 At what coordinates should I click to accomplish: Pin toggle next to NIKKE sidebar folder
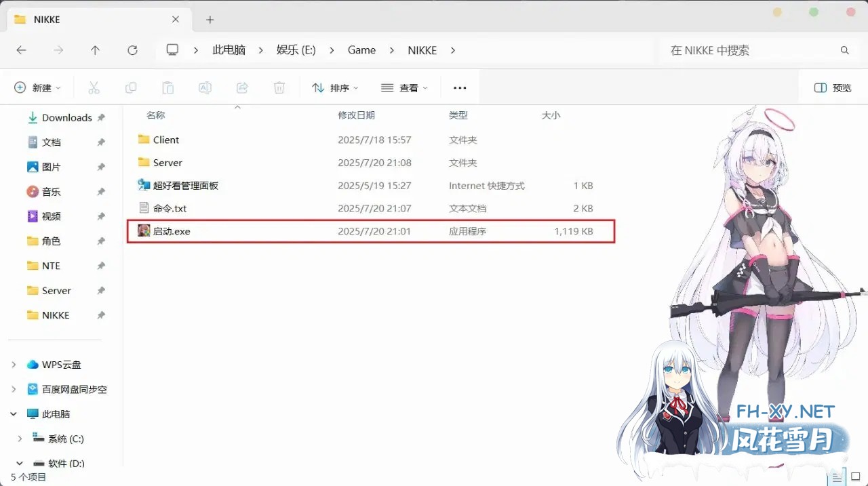pyautogui.click(x=102, y=315)
